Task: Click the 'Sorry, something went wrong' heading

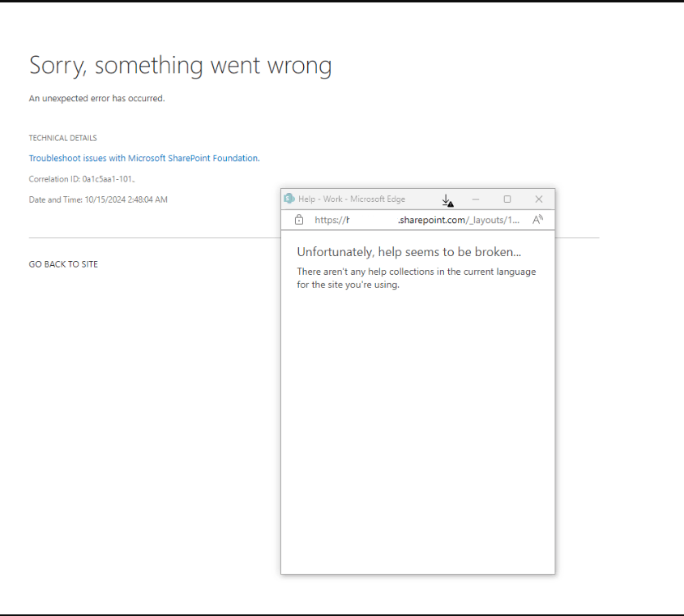Action: [180, 66]
